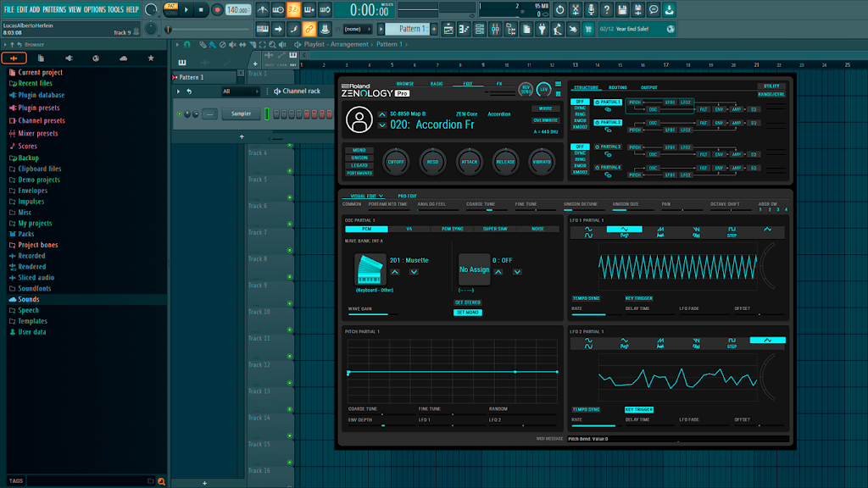Toggle PARTIAL3 power switch
The height and width of the screenshot is (488, 868).
click(x=598, y=147)
